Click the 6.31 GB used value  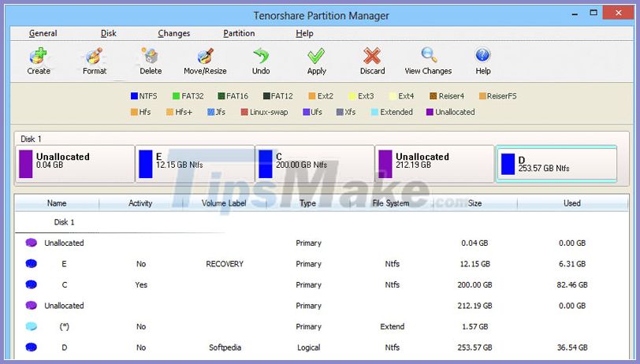[x=572, y=264]
